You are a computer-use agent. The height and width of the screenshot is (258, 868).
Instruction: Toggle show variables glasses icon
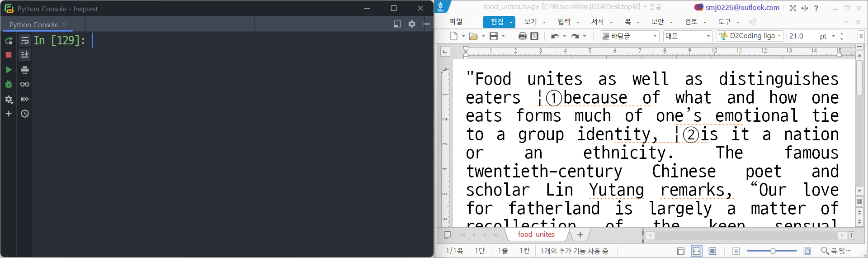pos(25,85)
